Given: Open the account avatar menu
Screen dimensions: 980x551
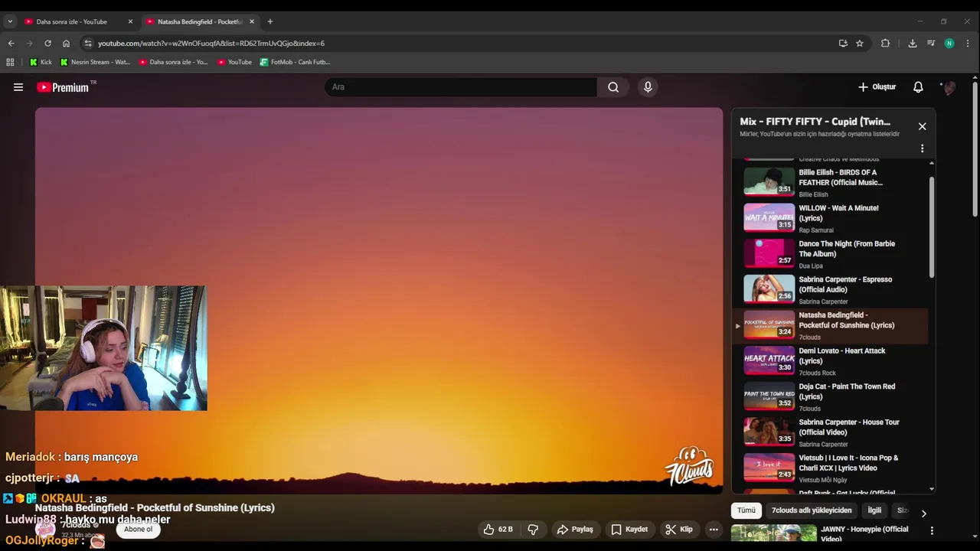Looking at the screenshot, I should tap(949, 87).
